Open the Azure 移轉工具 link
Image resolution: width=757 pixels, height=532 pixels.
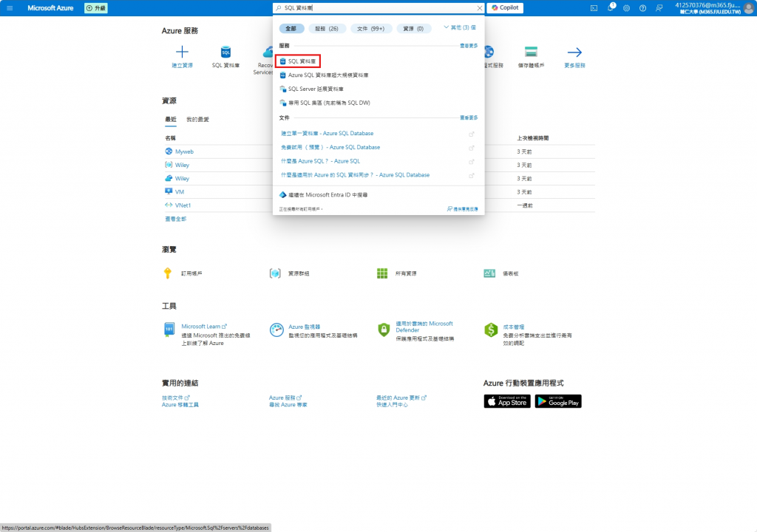coord(180,405)
